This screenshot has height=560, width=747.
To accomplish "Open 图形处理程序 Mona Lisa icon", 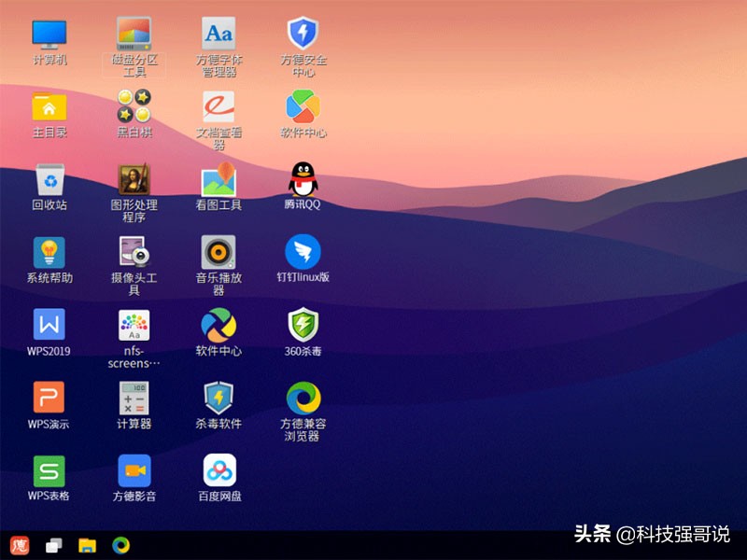I will 134,179.
